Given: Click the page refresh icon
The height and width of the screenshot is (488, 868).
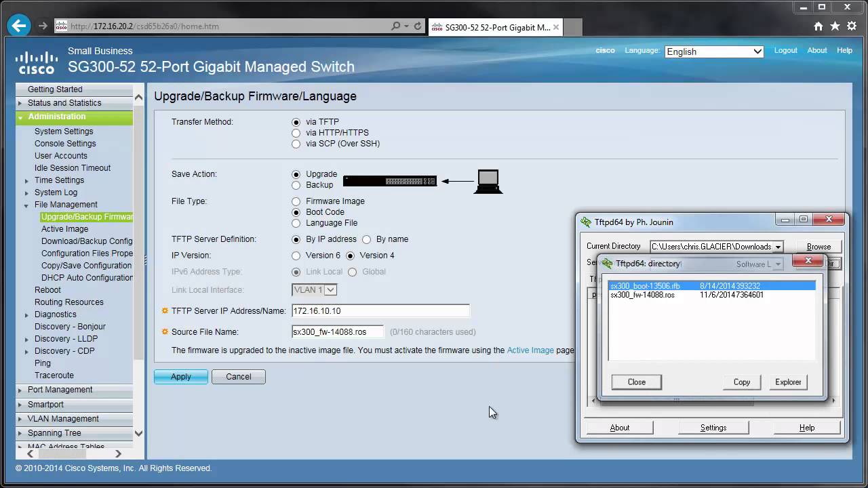Looking at the screenshot, I should [x=418, y=26].
